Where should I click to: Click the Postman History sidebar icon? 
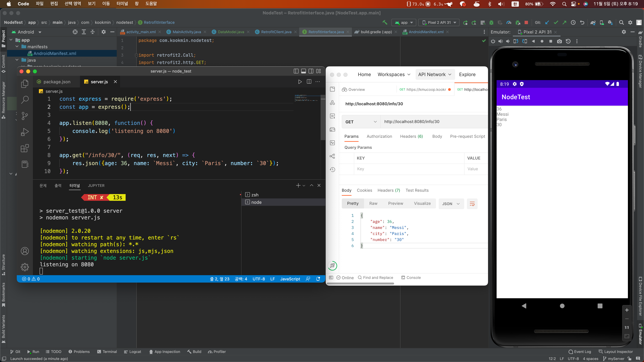(x=332, y=170)
